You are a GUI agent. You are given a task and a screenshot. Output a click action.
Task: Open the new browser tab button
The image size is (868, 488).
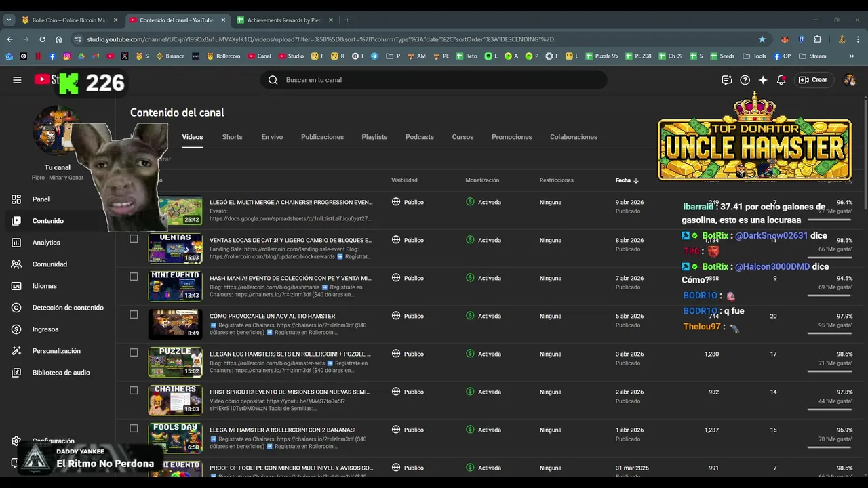coord(347,20)
